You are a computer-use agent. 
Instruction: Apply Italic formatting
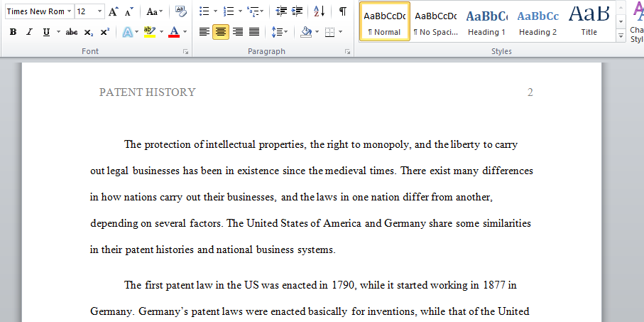(29, 32)
